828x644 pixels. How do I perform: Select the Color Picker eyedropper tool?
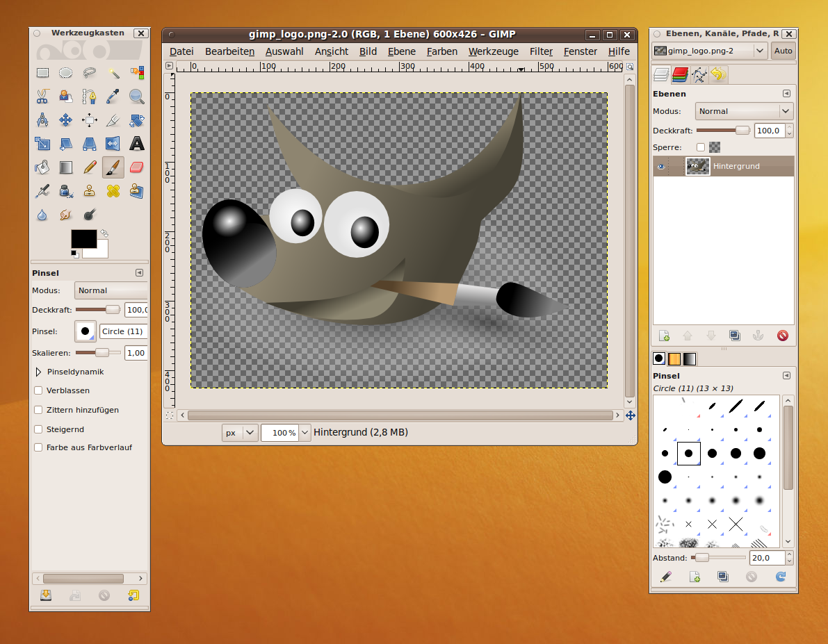point(113,97)
